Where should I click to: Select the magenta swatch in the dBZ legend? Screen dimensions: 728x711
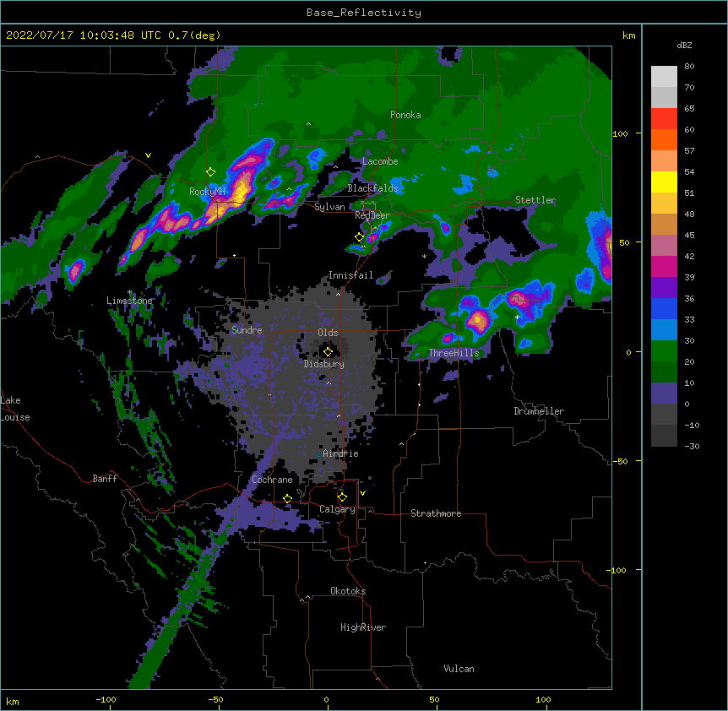coord(664,266)
